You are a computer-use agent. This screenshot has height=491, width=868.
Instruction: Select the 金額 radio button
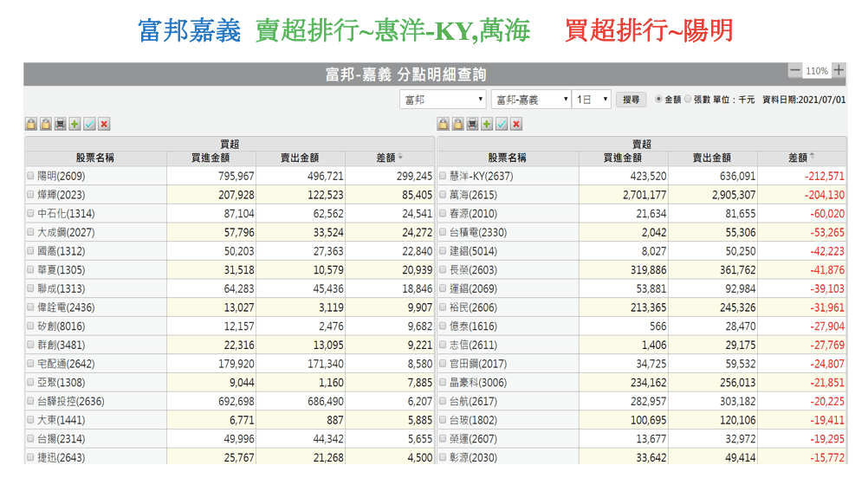point(659,100)
